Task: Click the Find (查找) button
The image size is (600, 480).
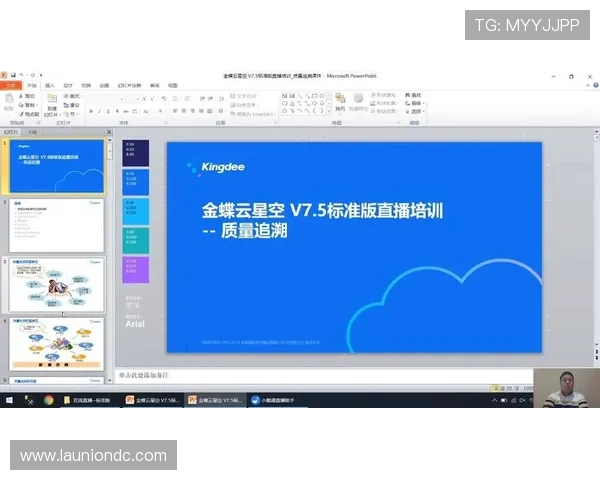Action: [413, 95]
